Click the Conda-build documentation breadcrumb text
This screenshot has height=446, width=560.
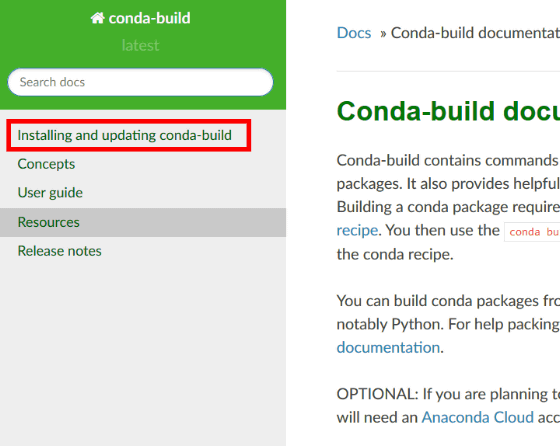click(475, 33)
